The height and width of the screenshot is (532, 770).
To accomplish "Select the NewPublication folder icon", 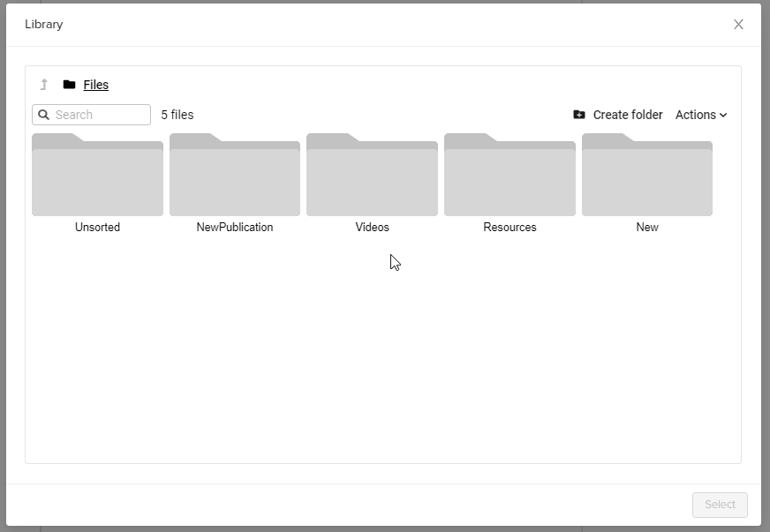I will coord(235,176).
